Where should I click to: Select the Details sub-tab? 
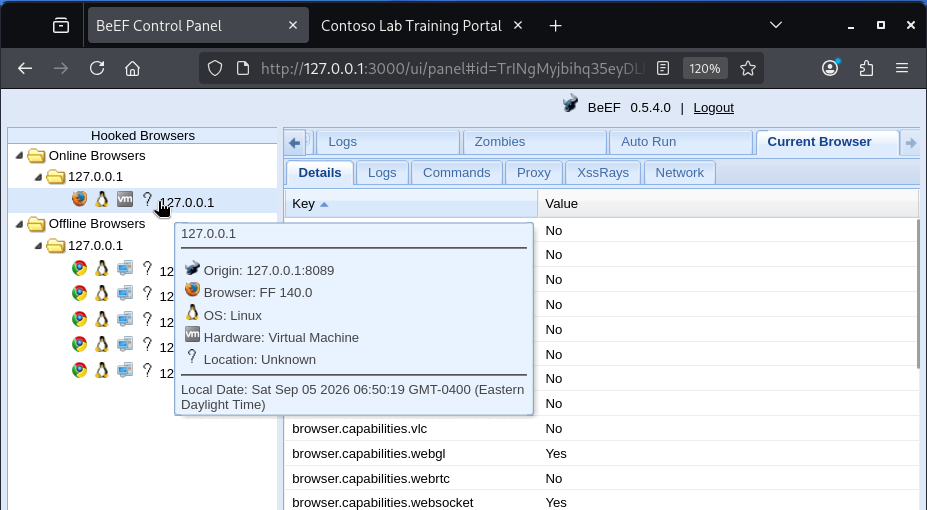click(320, 173)
